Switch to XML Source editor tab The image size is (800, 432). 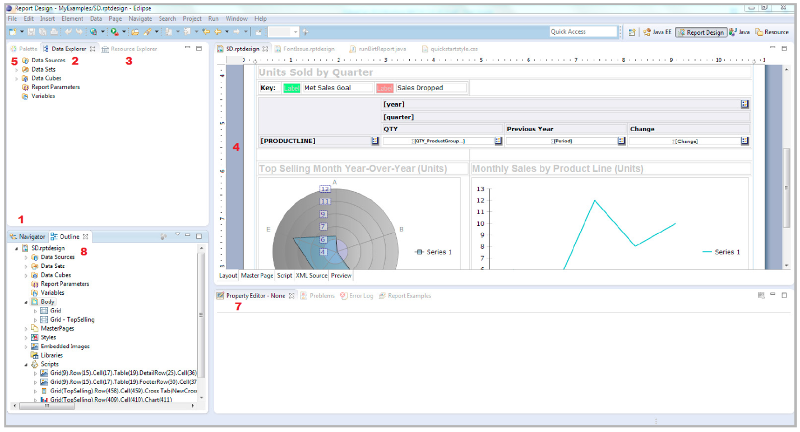coord(311,275)
